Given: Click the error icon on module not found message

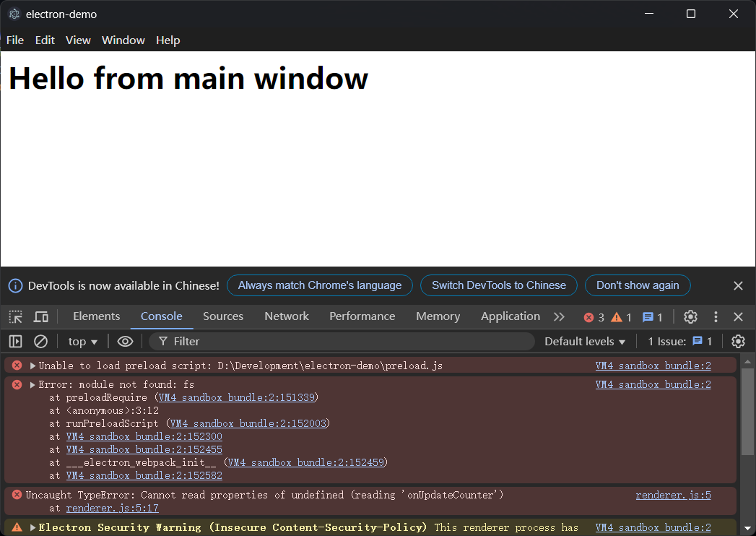Looking at the screenshot, I should [17, 384].
